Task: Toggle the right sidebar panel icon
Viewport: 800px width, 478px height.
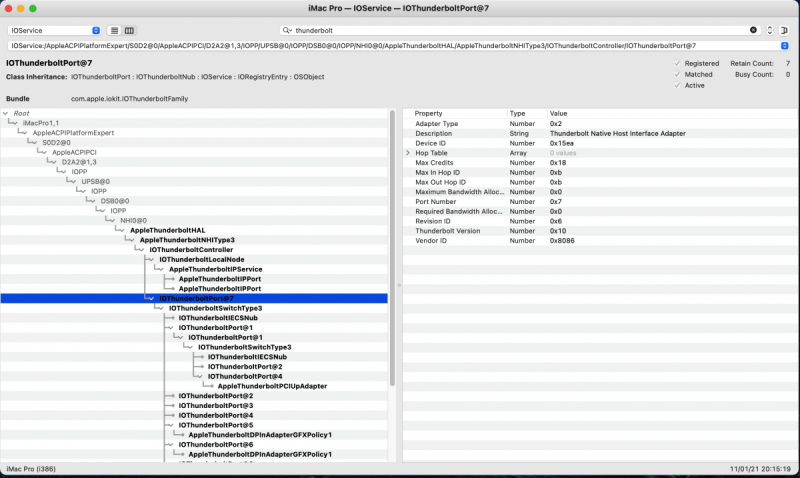Action: [785, 31]
